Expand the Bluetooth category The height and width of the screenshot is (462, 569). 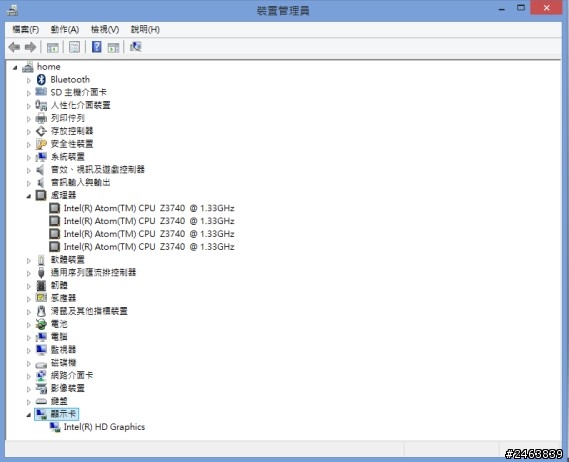(x=29, y=80)
